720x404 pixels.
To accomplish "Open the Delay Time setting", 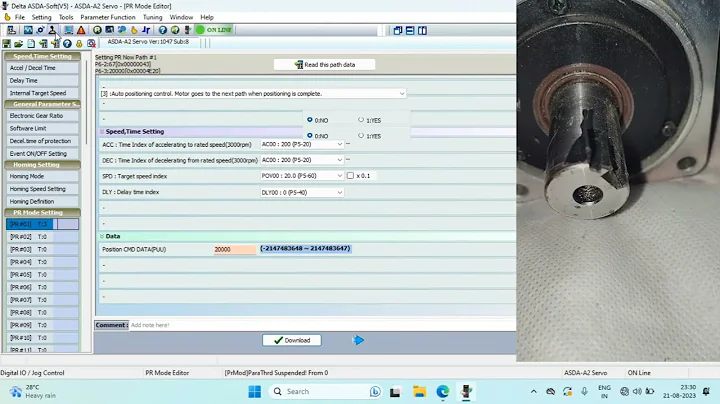I will point(43,80).
